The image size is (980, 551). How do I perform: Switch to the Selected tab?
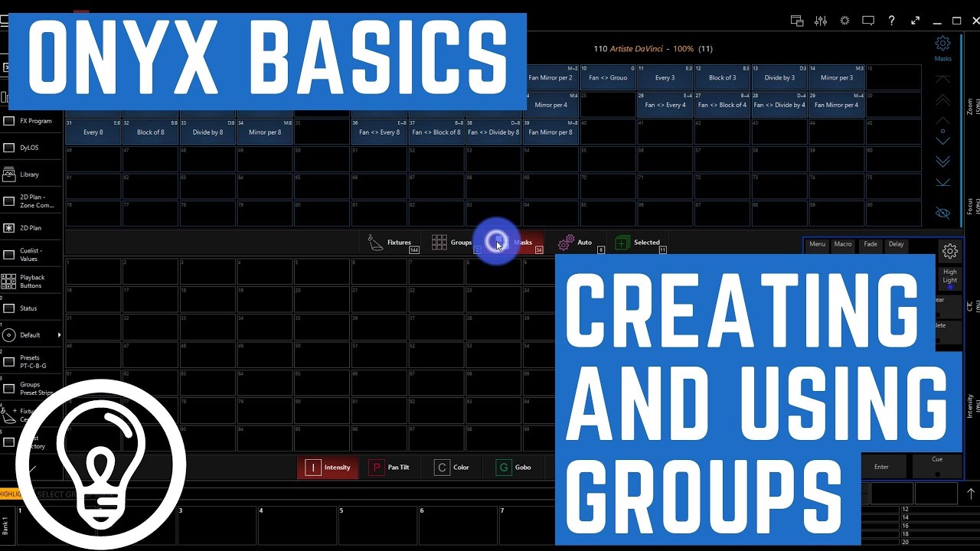tap(642, 243)
